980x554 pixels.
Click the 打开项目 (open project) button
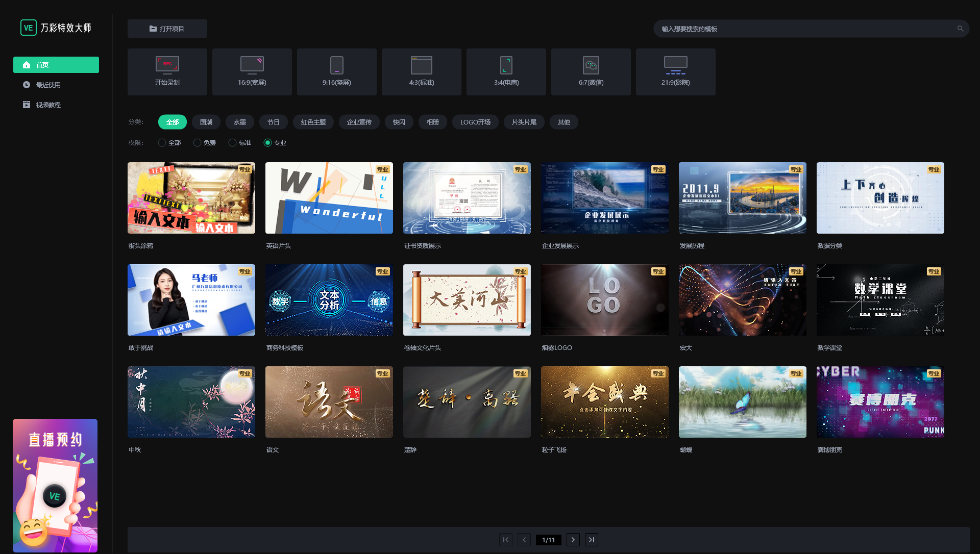point(167,29)
